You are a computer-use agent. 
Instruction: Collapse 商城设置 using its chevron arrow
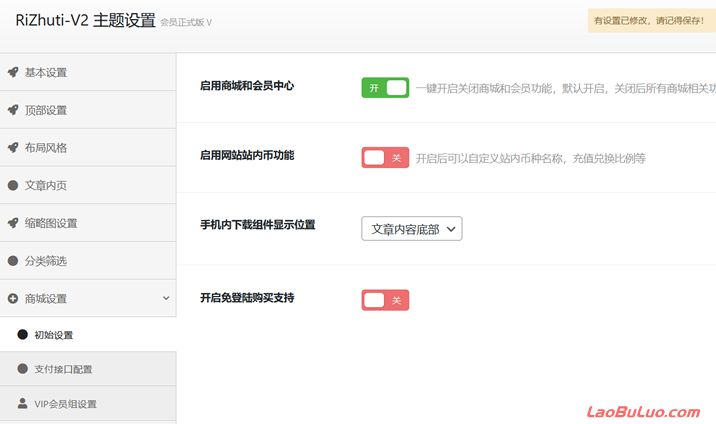[166, 298]
